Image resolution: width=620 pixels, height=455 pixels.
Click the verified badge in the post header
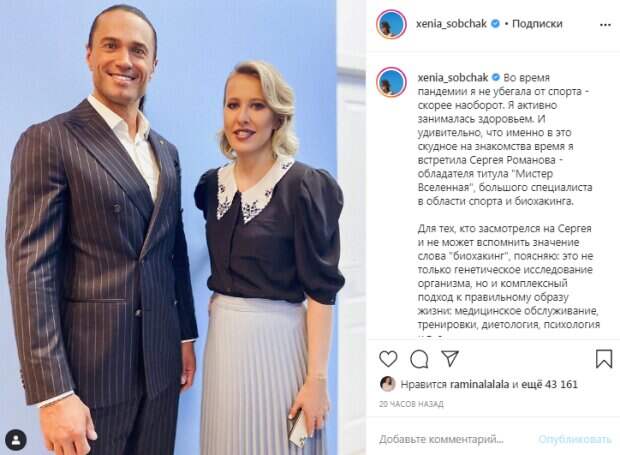coord(495,24)
